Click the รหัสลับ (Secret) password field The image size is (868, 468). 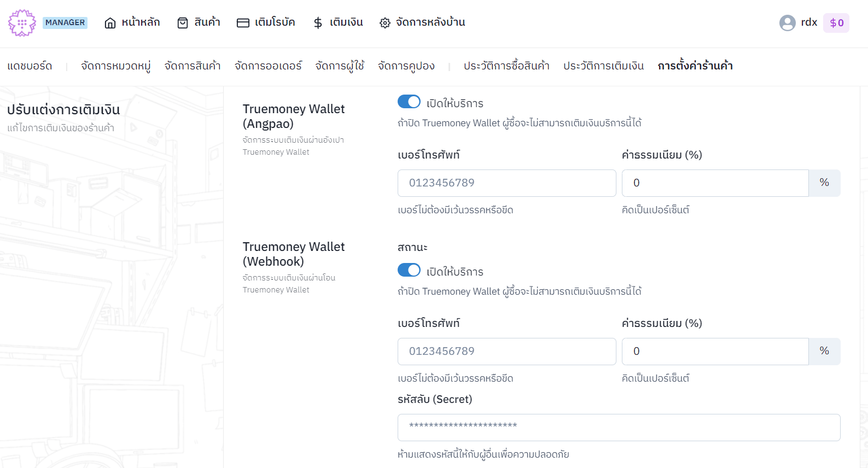tap(619, 427)
